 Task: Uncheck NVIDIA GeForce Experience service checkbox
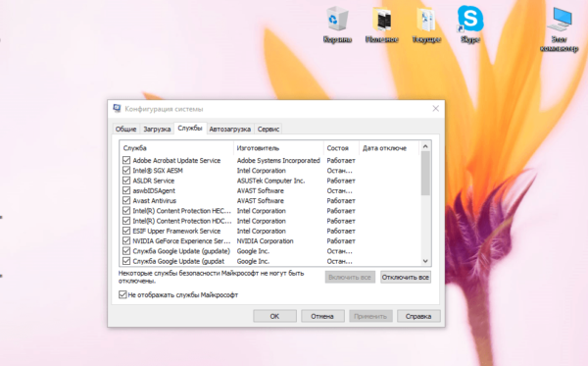tap(126, 241)
